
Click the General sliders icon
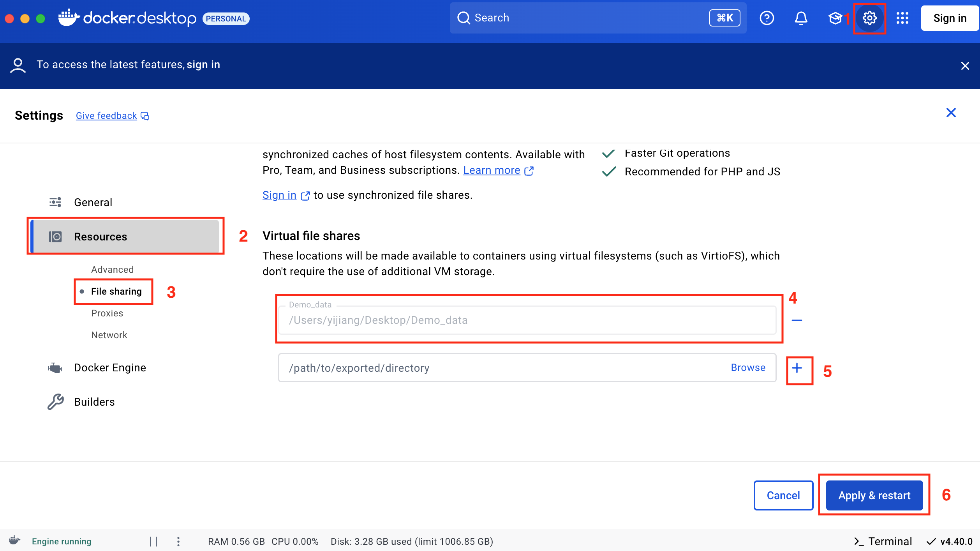[55, 202]
